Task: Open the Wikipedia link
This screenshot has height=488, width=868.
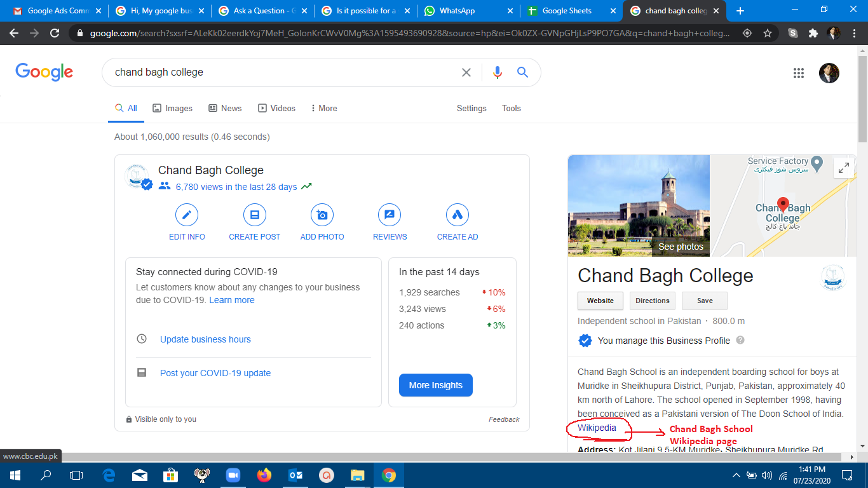Action: tap(597, 428)
